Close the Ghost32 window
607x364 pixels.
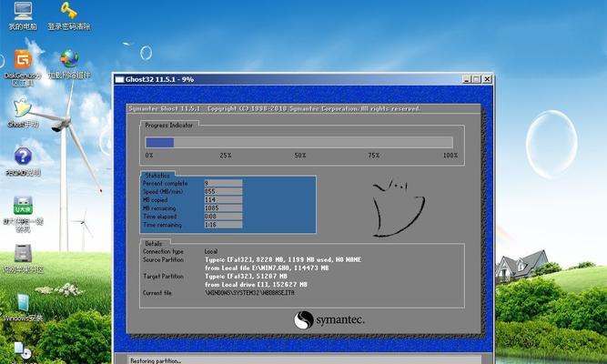click(487, 79)
